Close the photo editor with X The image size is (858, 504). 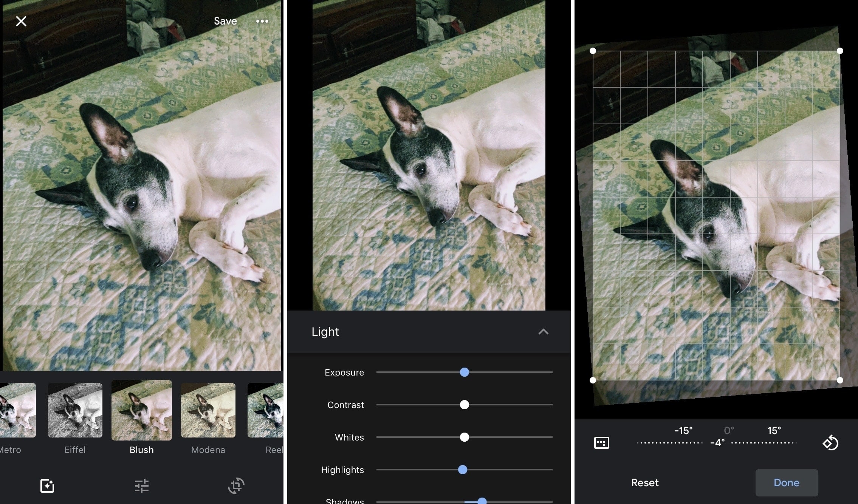(21, 21)
